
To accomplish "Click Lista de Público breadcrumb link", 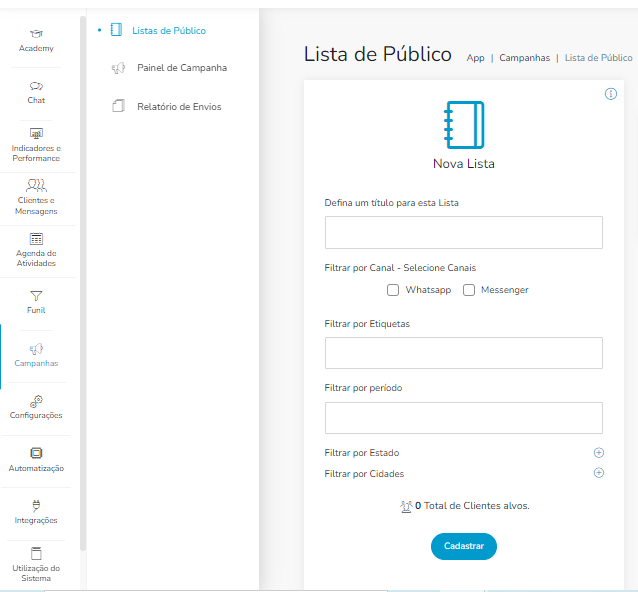I will click(599, 58).
